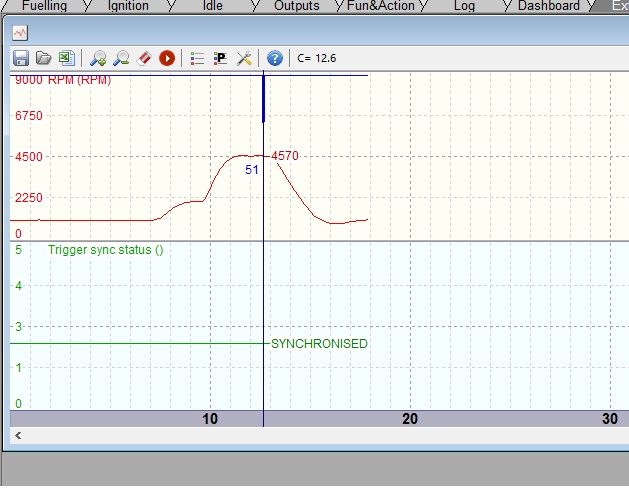Open the Idle tab

pos(212,6)
